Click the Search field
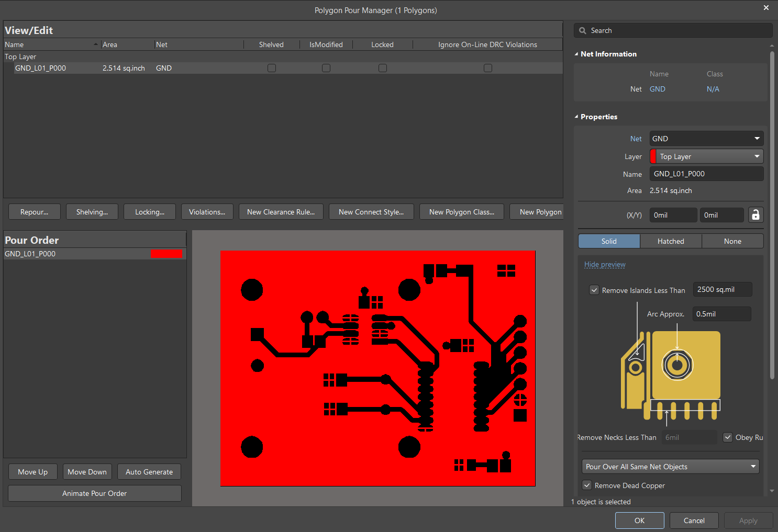778x532 pixels. (673, 30)
